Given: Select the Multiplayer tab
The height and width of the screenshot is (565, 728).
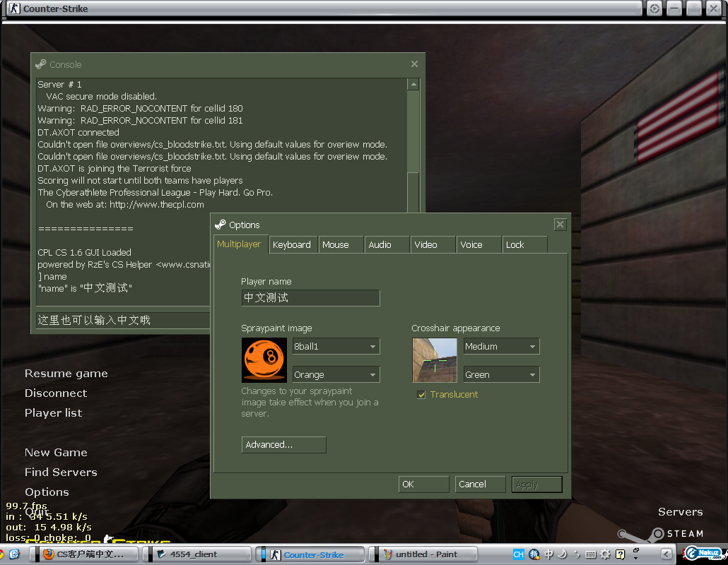Looking at the screenshot, I should [240, 244].
